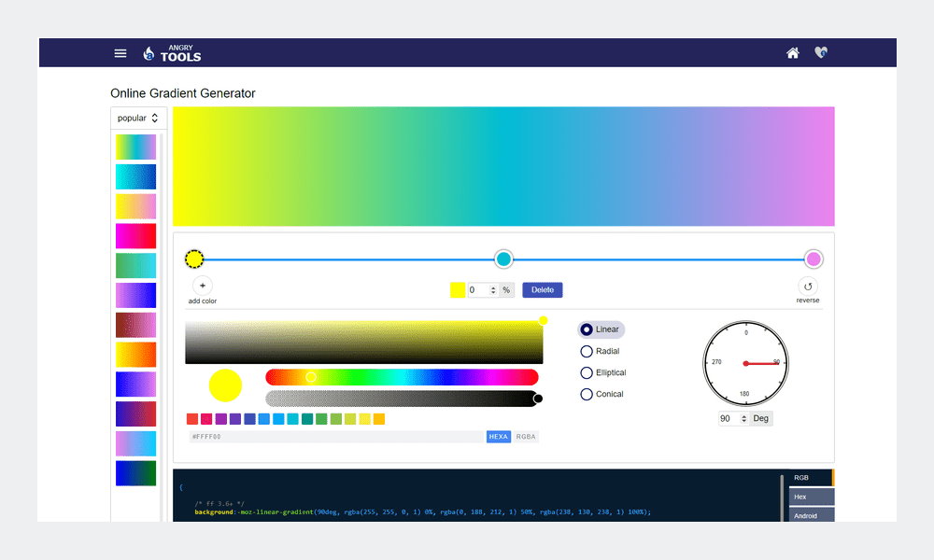Click the alpha opacity slider handle
This screenshot has height=560, width=934.
[x=538, y=399]
